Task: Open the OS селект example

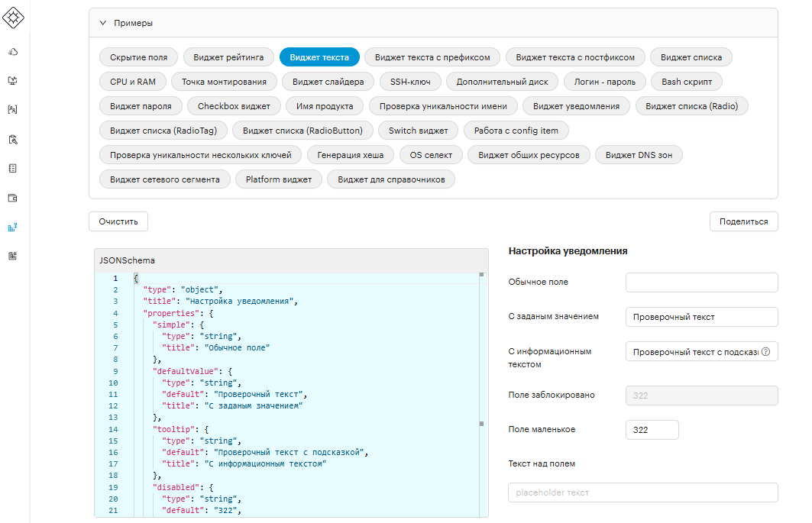Action: [x=431, y=155]
